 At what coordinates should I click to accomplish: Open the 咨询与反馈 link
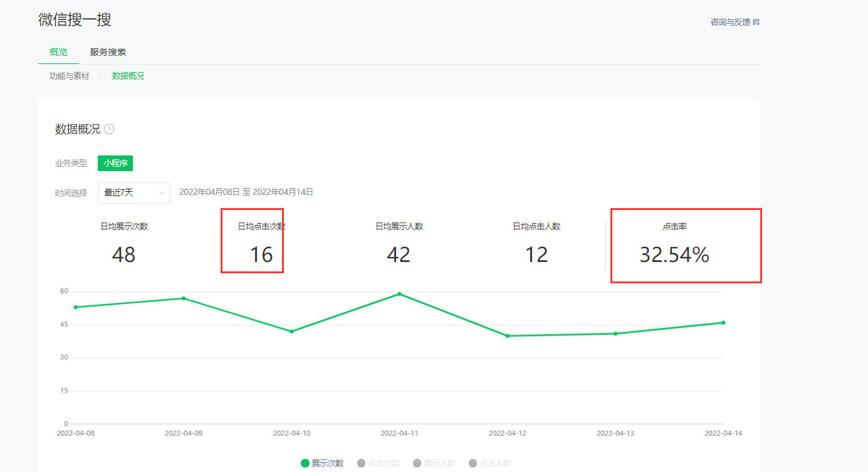tap(730, 22)
